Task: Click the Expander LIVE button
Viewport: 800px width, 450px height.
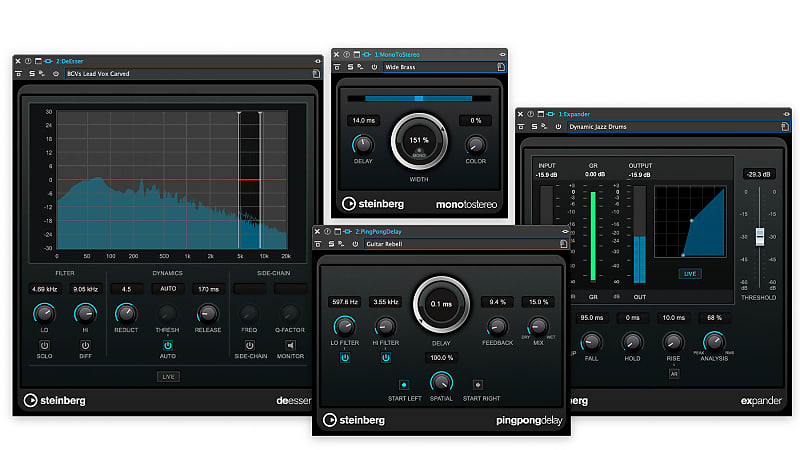Action: 690,273
